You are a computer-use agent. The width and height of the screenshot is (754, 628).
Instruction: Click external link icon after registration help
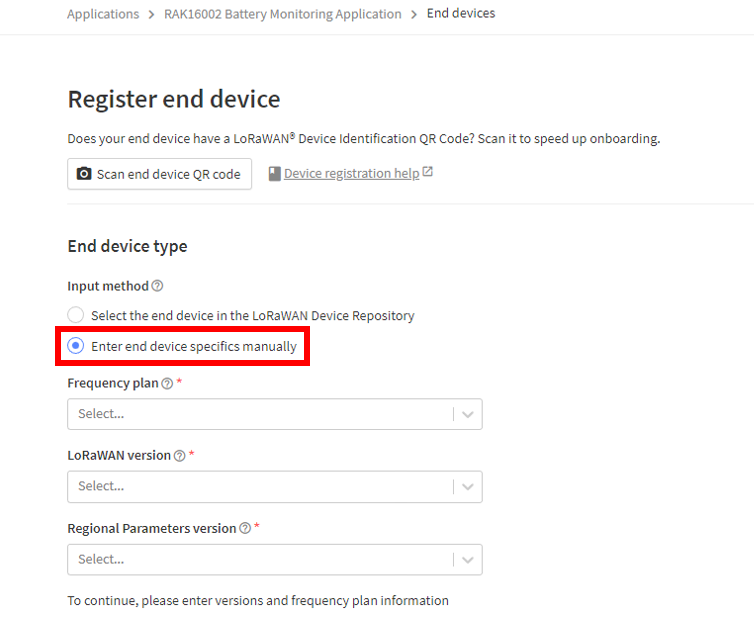(x=427, y=172)
